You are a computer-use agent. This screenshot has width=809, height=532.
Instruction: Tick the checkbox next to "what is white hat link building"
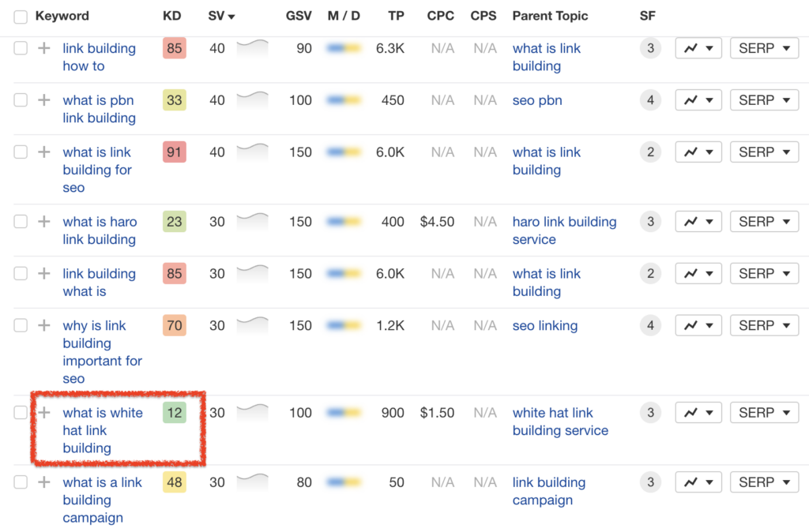point(20,413)
